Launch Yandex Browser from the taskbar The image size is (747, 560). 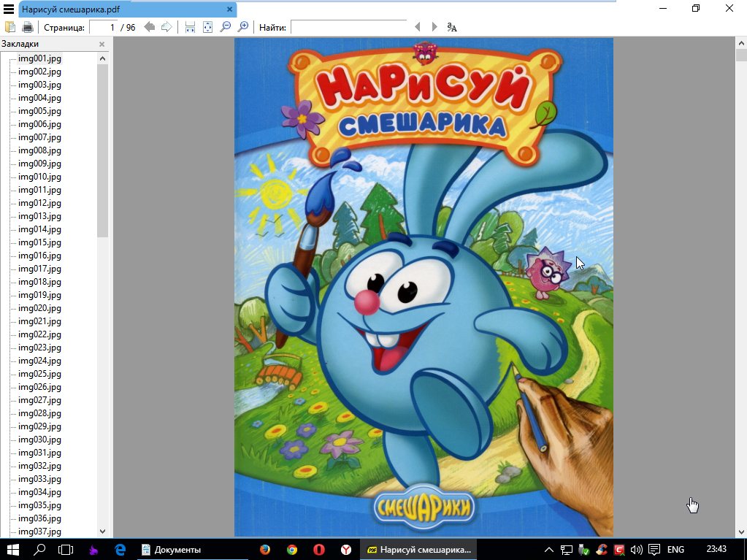point(346,550)
